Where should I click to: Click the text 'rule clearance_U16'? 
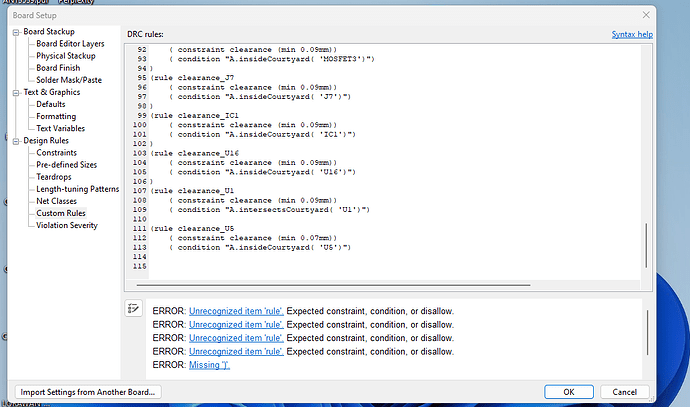197,153
